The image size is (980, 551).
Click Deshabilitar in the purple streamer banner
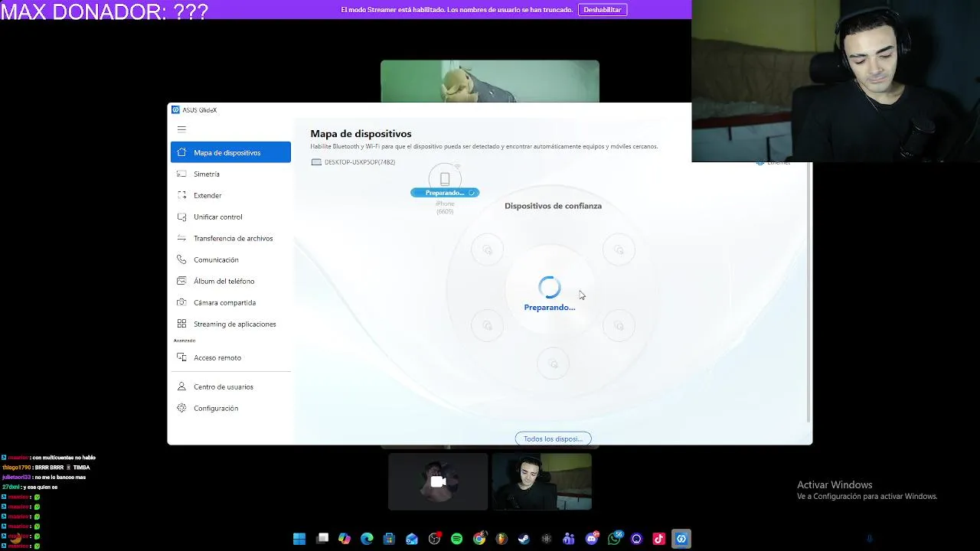[603, 10]
